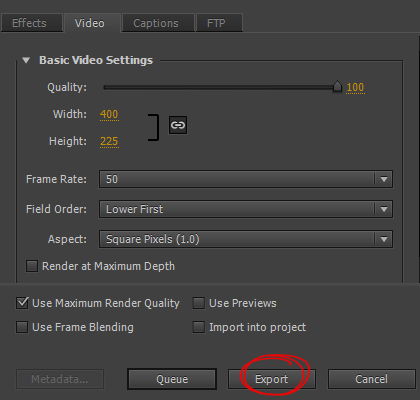Image resolution: width=420 pixels, height=400 pixels.
Task: Click the Quality slider handle
Action: pos(337,86)
